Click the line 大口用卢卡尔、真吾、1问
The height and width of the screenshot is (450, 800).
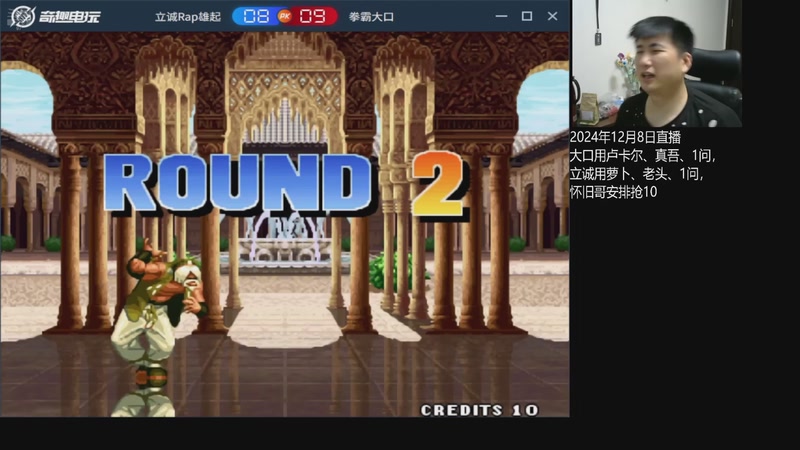point(642,156)
